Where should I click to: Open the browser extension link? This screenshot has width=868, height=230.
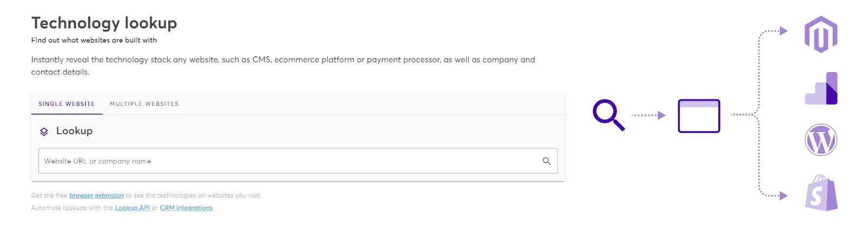tap(97, 195)
